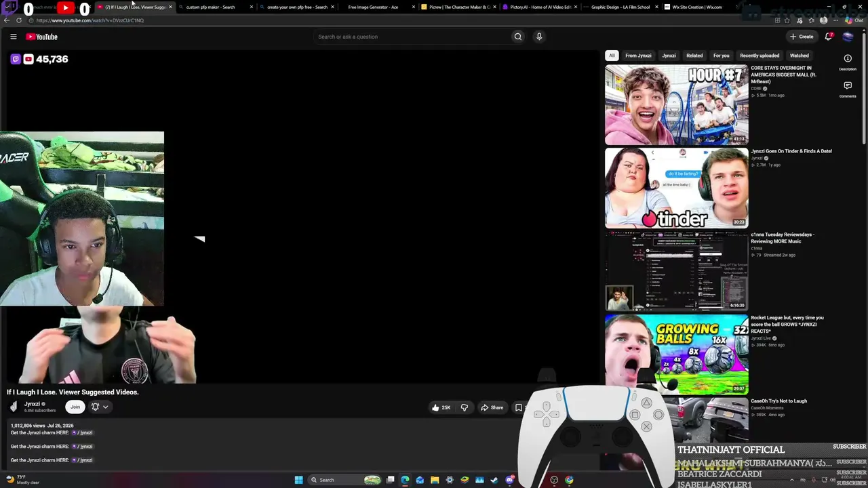Open the GROWING BALLS Rocket League thumbnail

tap(677, 354)
